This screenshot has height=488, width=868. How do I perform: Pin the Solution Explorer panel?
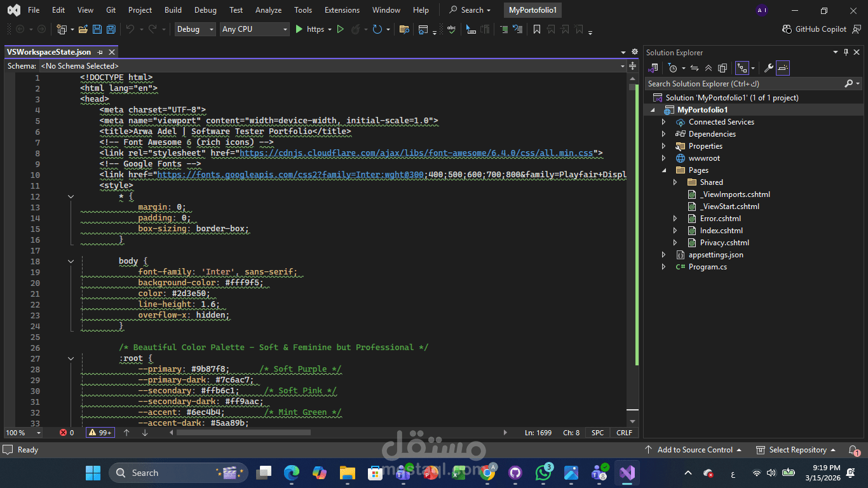pos(846,53)
